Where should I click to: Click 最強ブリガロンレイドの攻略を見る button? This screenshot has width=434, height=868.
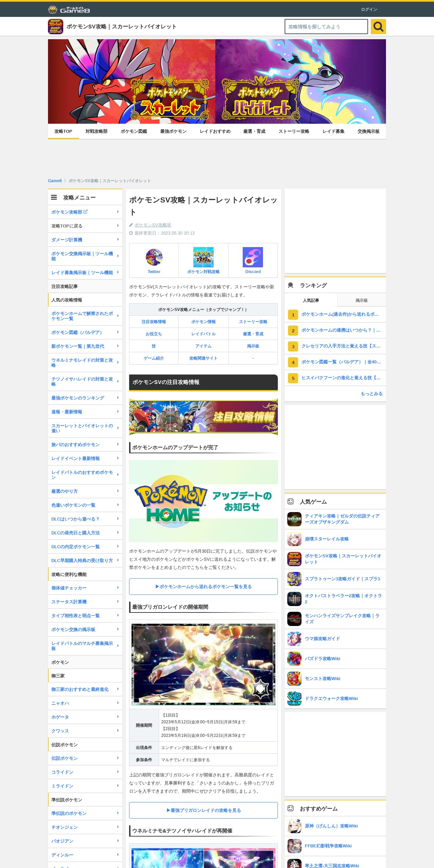[203, 810]
